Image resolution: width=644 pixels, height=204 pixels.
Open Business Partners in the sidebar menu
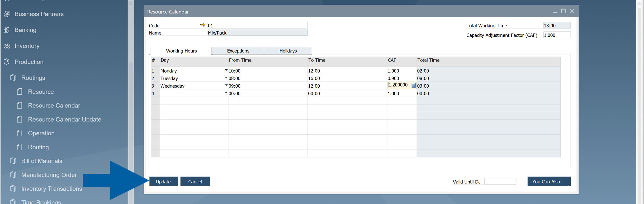(39, 14)
